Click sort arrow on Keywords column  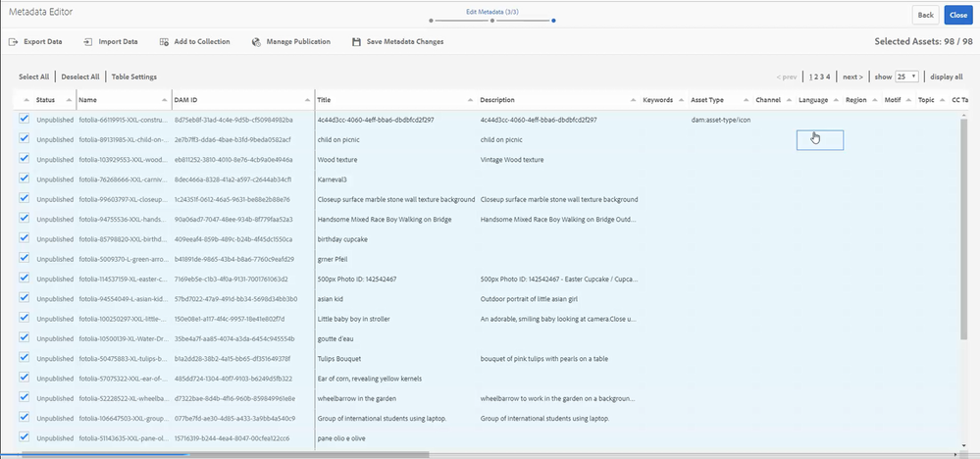click(x=682, y=100)
